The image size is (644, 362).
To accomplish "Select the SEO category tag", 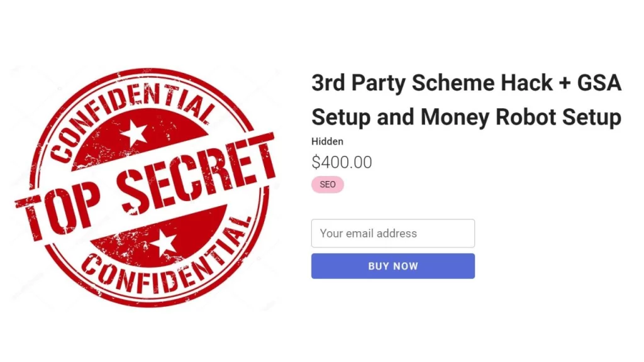I will coord(327,184).
